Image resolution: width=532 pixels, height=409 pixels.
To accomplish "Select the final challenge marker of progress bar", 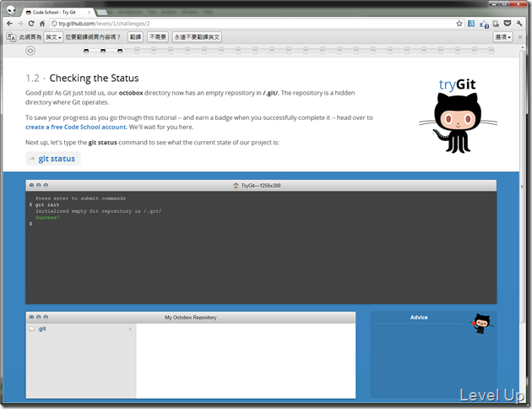I will point(491,51).
